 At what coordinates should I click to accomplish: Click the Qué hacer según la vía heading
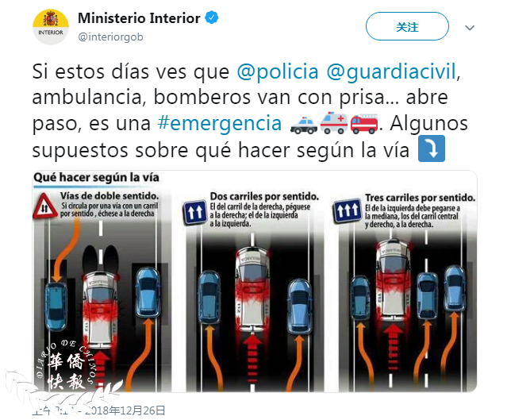pos(96,178)
